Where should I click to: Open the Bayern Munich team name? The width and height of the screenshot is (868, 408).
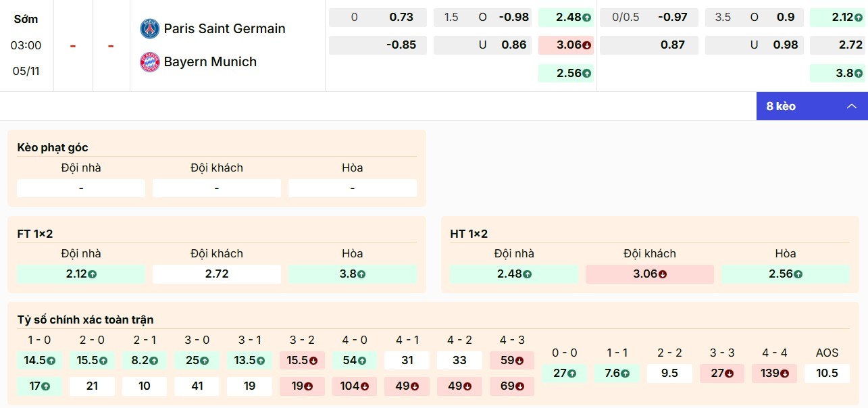coord(210,62)
